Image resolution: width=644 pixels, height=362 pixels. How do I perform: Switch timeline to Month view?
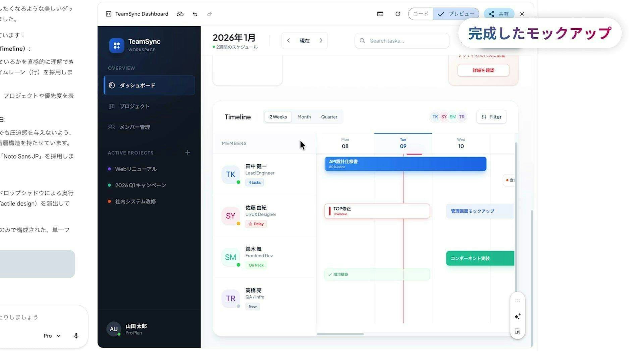coord(304,117)
